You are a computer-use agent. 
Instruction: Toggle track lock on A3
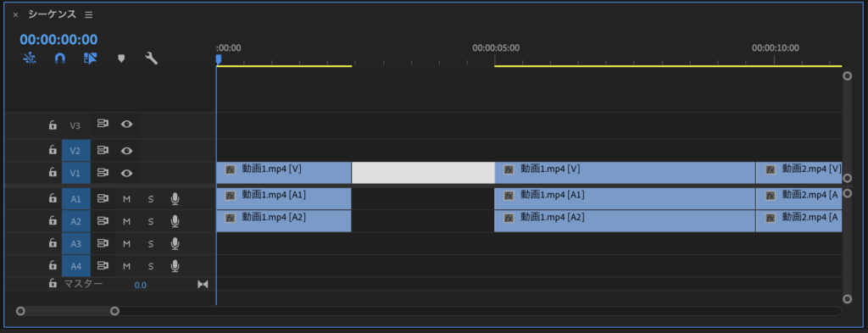coord(53,243)
